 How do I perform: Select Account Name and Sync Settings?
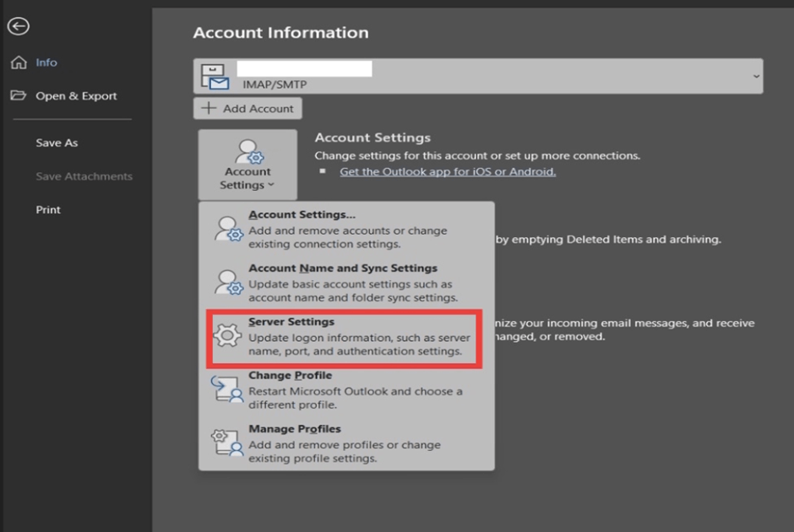(346, 282)
